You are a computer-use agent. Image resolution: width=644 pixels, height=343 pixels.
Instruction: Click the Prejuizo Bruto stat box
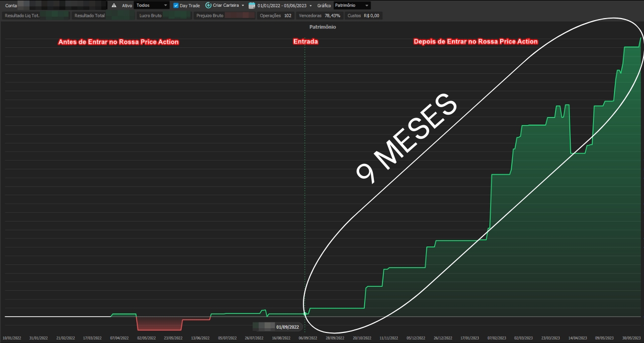coord(225,16)
